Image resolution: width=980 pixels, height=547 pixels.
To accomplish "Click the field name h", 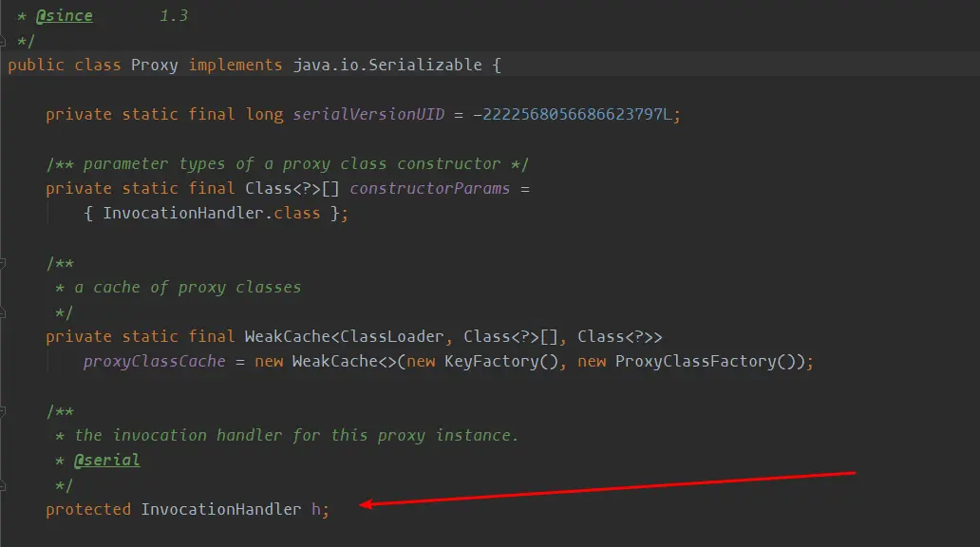I will click(x=315, y=510).
